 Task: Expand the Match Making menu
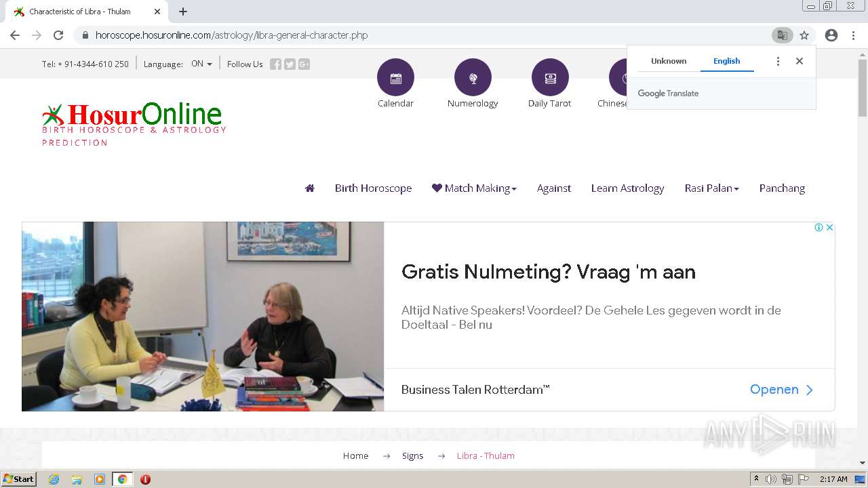(474, 188)
